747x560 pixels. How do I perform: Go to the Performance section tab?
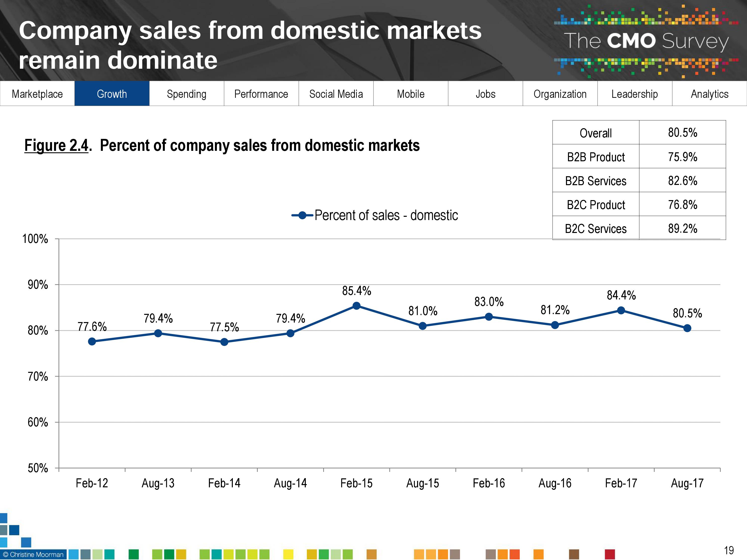[261, 94]
